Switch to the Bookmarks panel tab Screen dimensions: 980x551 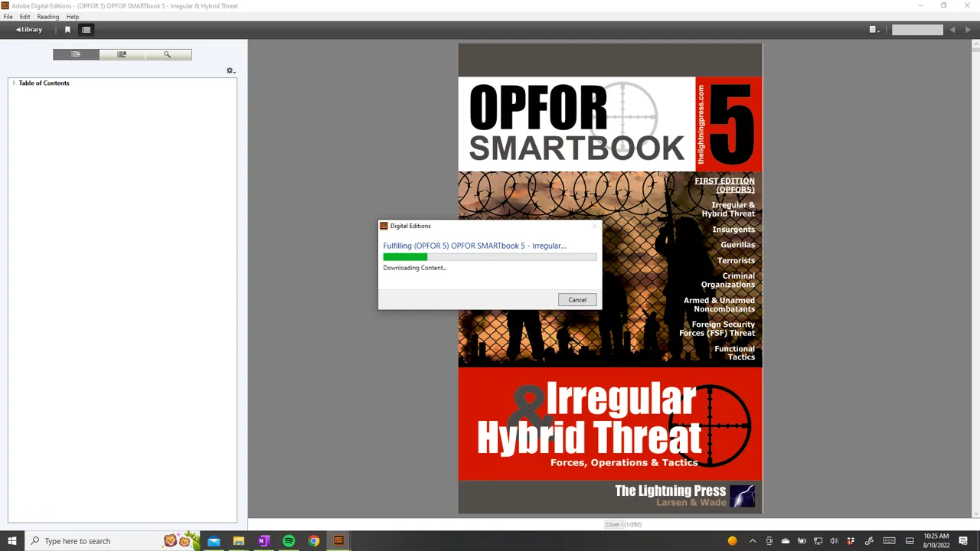coord(122,54)
